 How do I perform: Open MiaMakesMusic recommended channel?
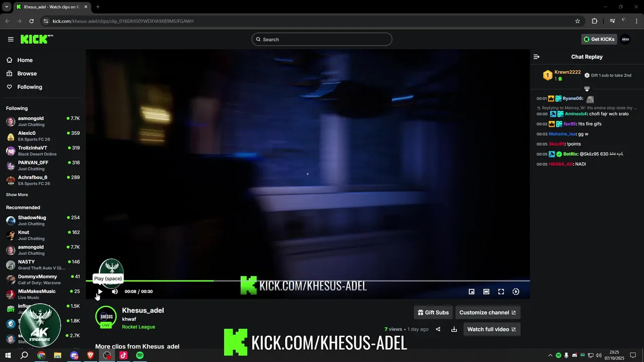pos(43,294)
